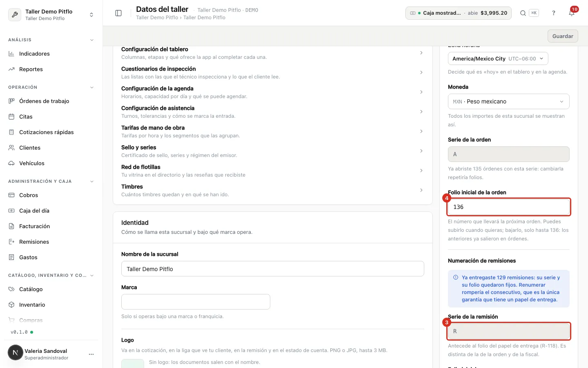Open Tarifas de mano de obra row

(273, 131)
